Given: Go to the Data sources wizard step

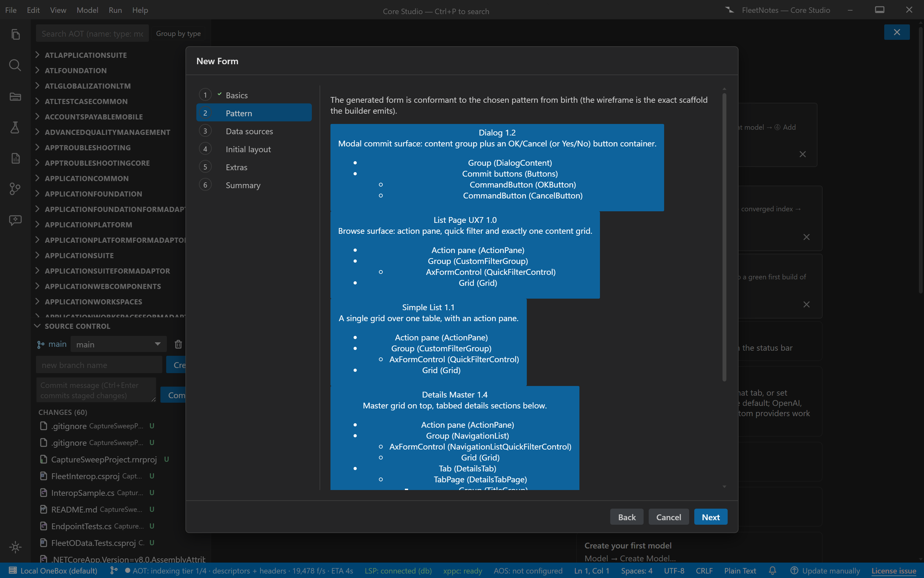Looking at the screenshot, I should [x=254, y=131].
